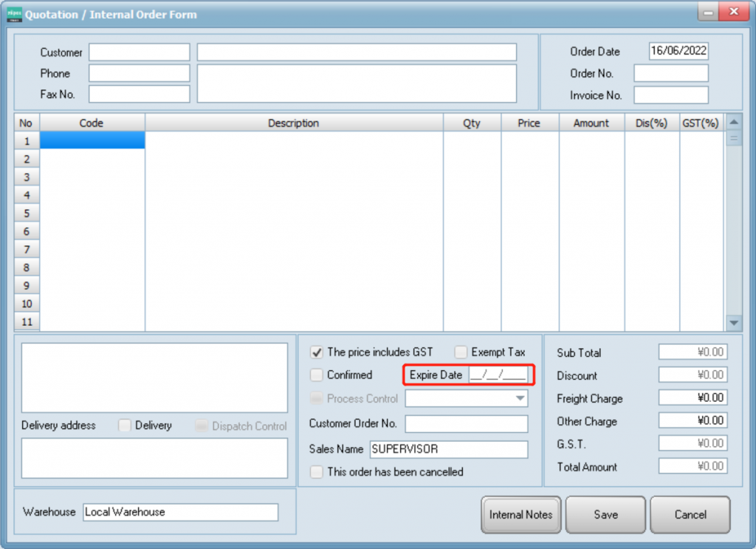Click the app icon in title bar
Image resolution: width=756 pixels, height=549 pixels.
coord(14,14)
